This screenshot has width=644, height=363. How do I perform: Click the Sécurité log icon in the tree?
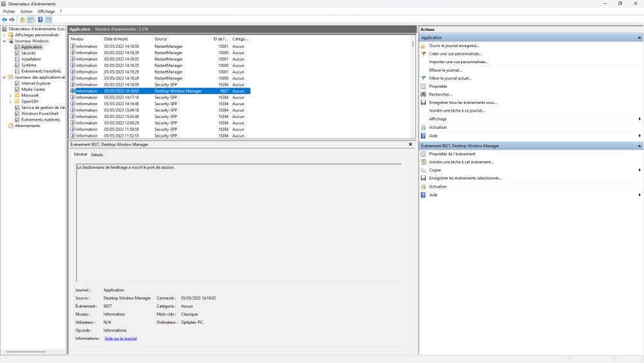[x=17, y=53]
